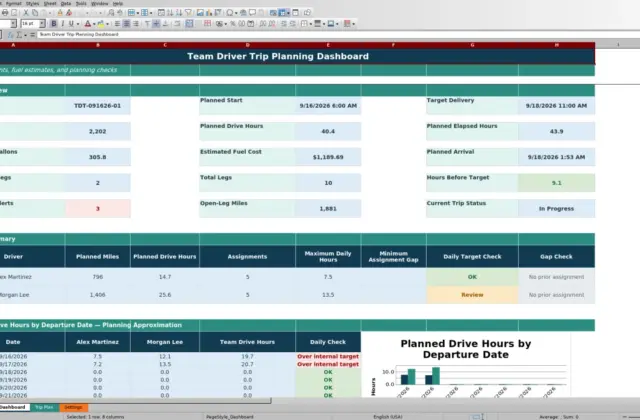This screenshot has height=420, width=640.
Task: Expand the Insert Row dropdown arrow
Action: [138, 13]
